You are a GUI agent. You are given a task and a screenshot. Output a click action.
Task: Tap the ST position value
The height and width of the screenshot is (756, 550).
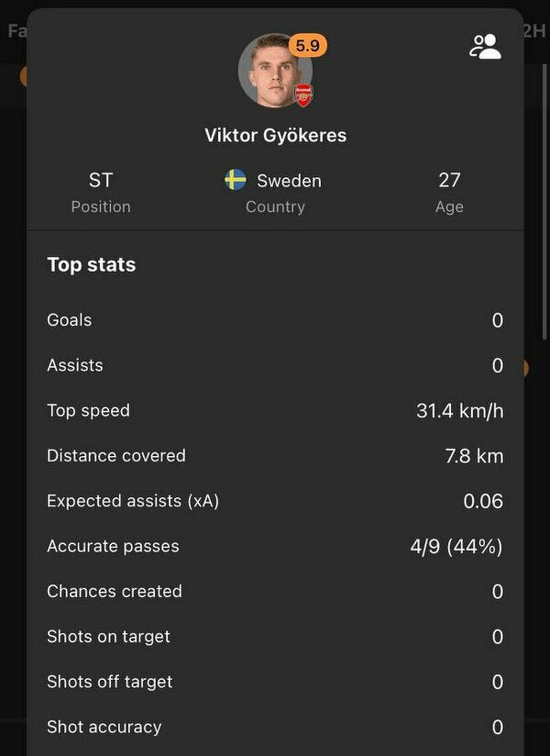(101, 181)
